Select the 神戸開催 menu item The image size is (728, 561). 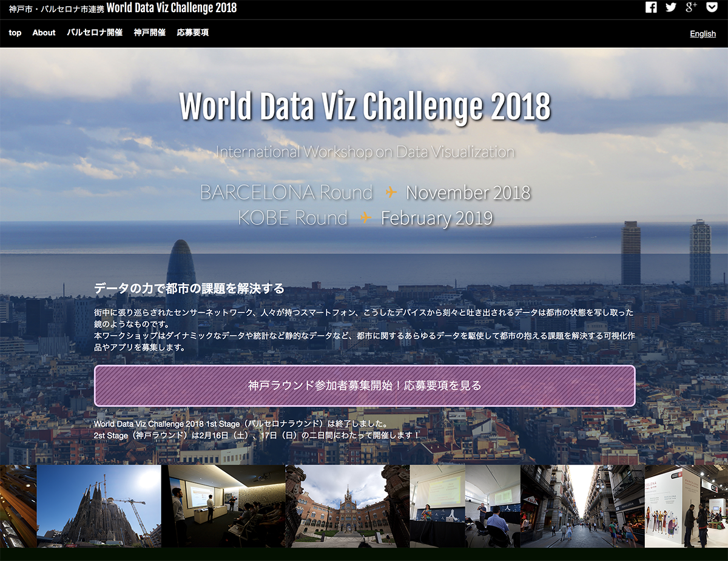tap(149, 33)
